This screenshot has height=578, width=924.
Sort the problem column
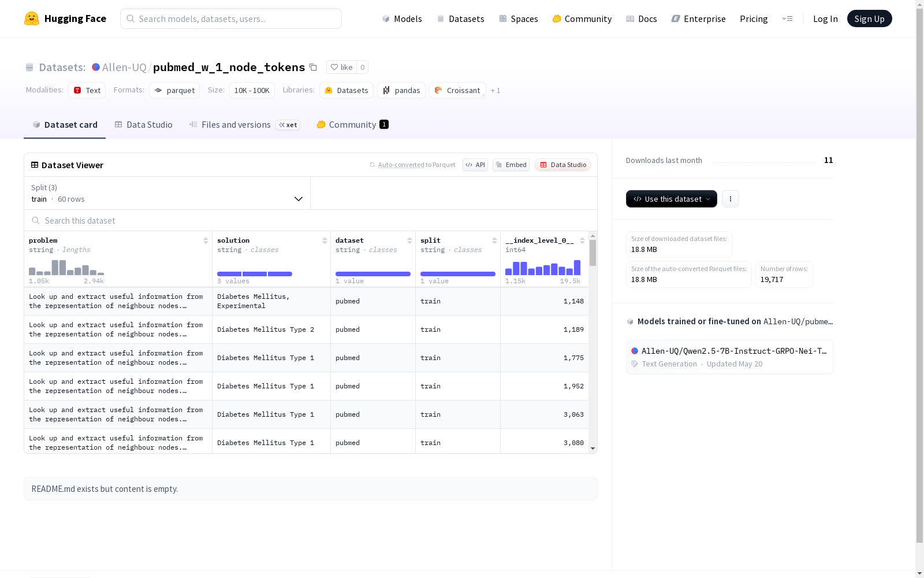[206, 240]
